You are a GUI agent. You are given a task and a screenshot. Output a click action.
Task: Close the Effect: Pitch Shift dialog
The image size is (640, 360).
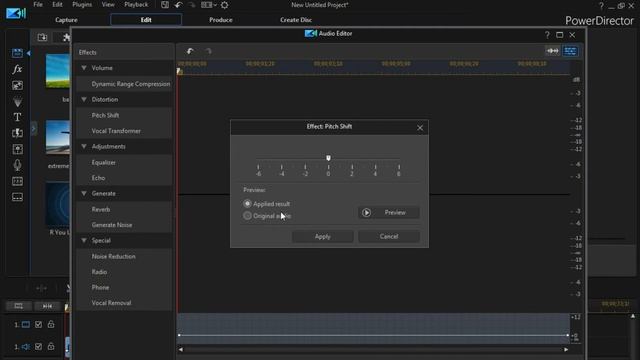click(420, 128)
